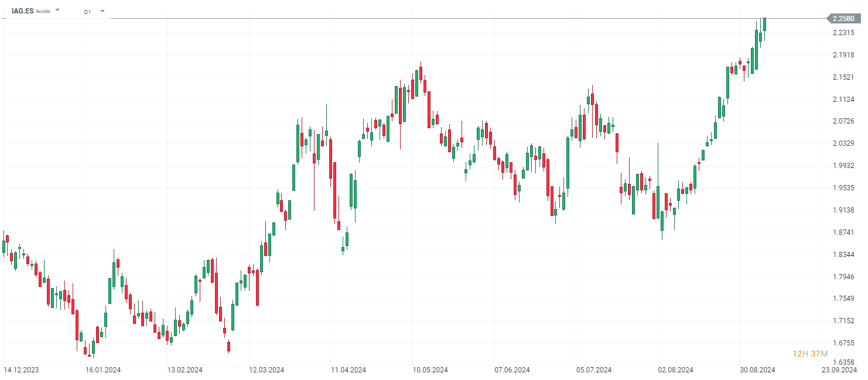This screenshot has width=868, height=380.
Task: Click the 2.1124 price scale label
Action: [843, 100]
